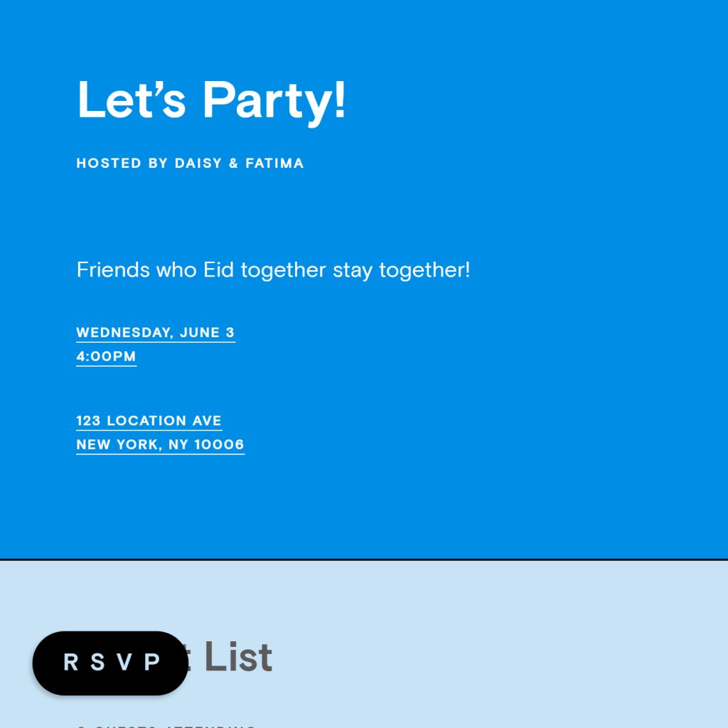Open the 123 Location Ave address link
The image size is (728, 728).
pyautogui.click(x=149, y=420)
